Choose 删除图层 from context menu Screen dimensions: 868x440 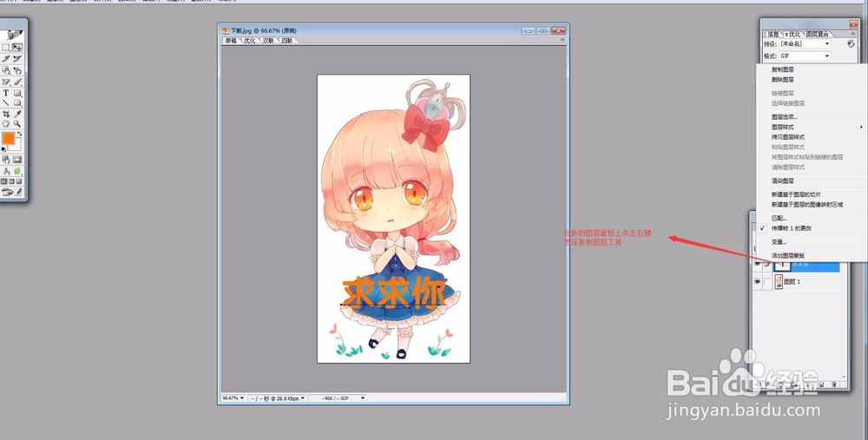[783, 80]
